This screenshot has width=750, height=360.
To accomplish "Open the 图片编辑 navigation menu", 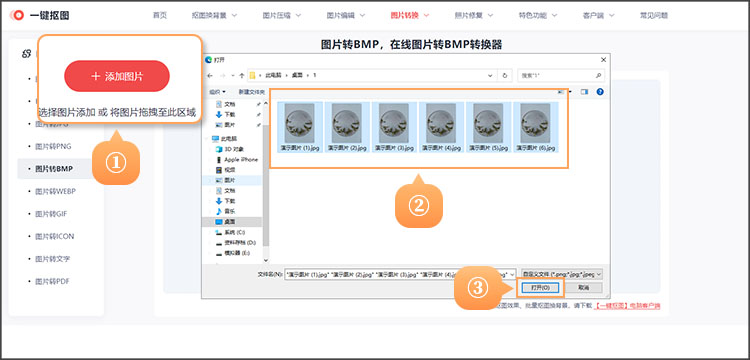I will (x=346, y=15).
